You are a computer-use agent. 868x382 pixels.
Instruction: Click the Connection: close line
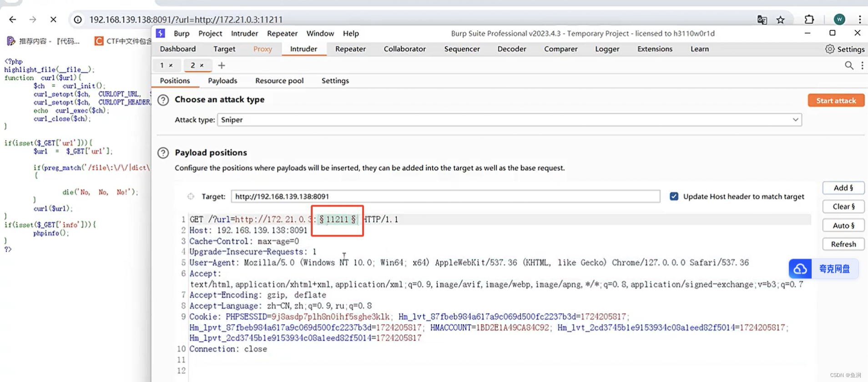[x=228, y=349]
